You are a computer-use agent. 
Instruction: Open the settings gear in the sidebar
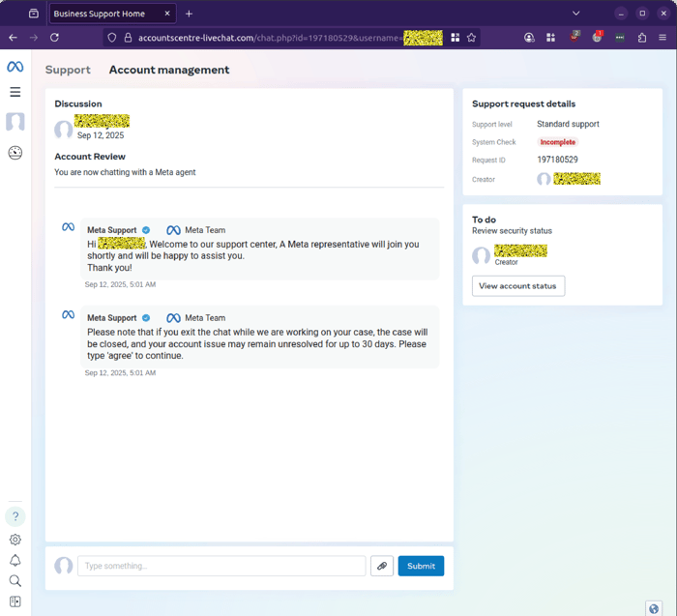coord(15,540)
